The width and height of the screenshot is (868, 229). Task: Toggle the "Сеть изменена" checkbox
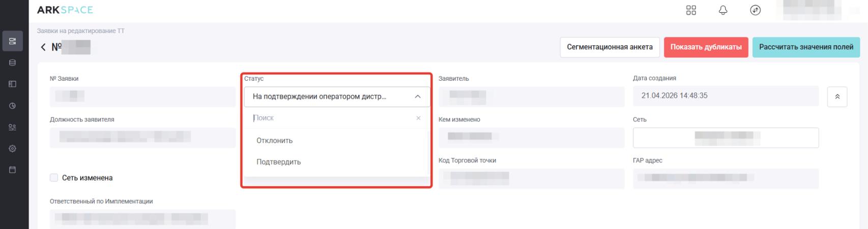54,178
